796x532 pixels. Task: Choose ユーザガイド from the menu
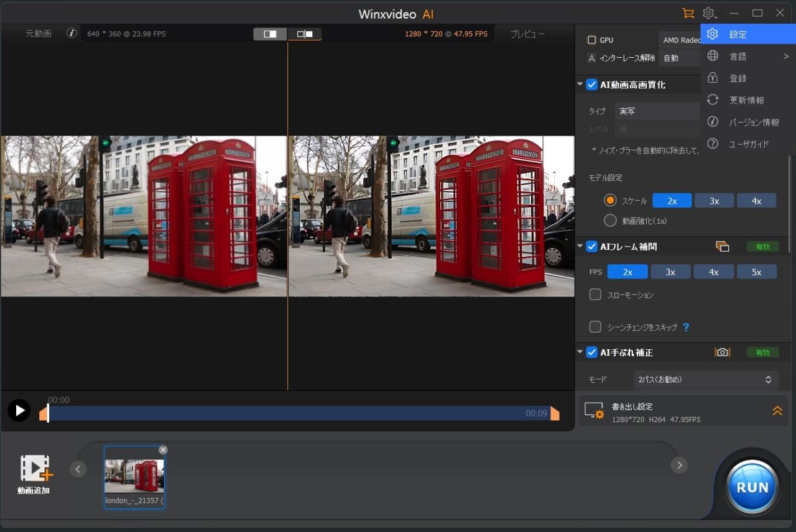[x=748, y=144]
